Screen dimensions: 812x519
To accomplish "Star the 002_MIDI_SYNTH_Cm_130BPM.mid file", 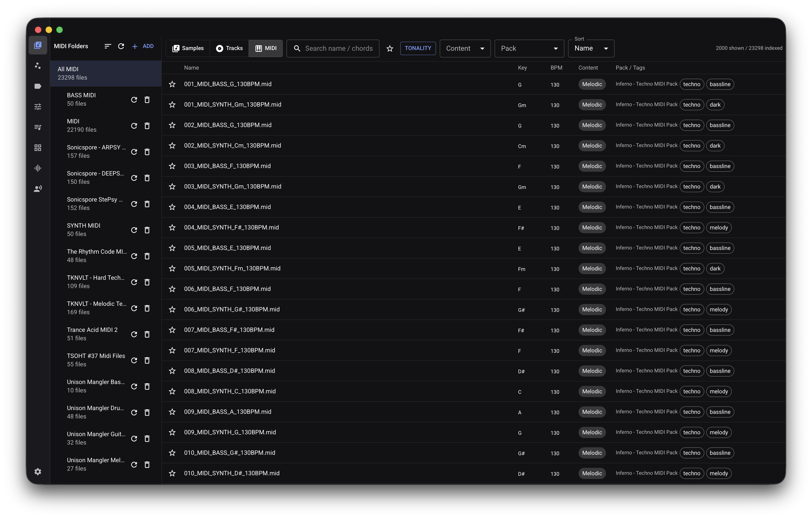I will [x=172, y=145].
